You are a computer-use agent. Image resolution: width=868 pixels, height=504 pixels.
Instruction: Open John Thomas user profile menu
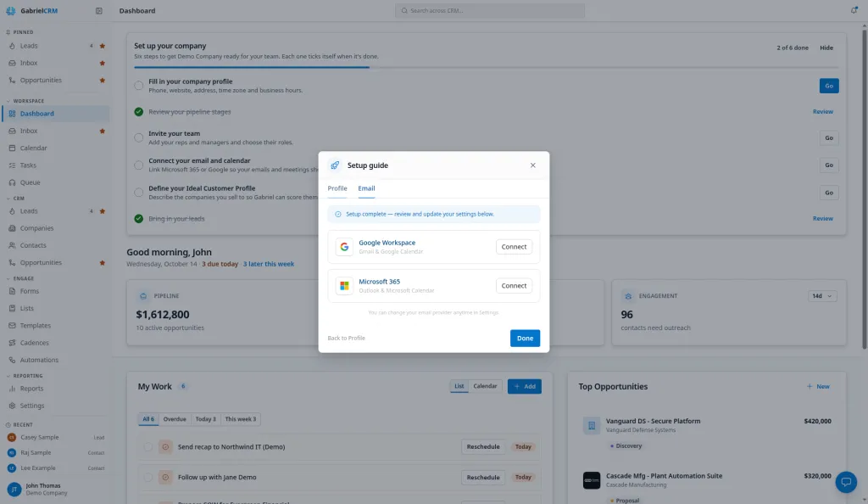tap(55, 489)
